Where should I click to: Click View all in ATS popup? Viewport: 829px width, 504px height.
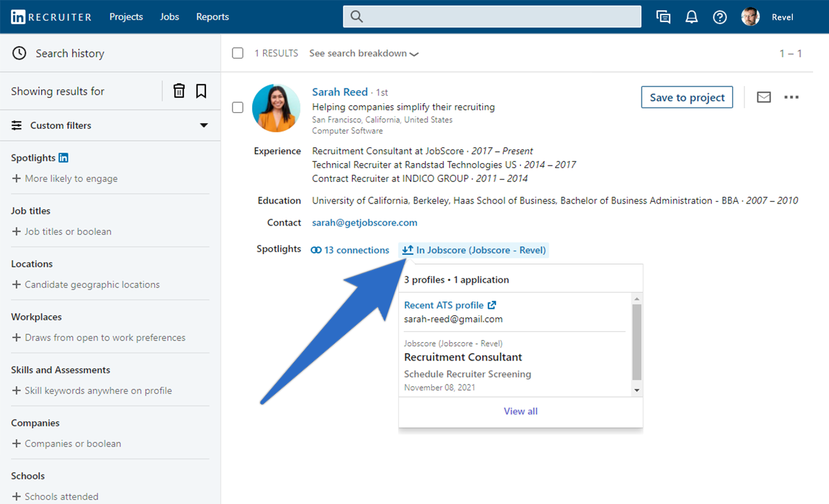coord(520,411)
